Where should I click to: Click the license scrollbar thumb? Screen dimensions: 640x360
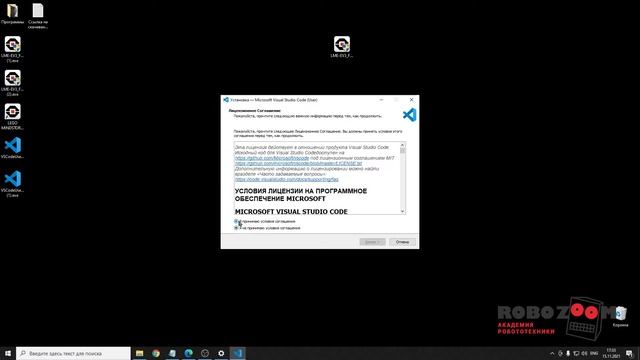[402, 151]
